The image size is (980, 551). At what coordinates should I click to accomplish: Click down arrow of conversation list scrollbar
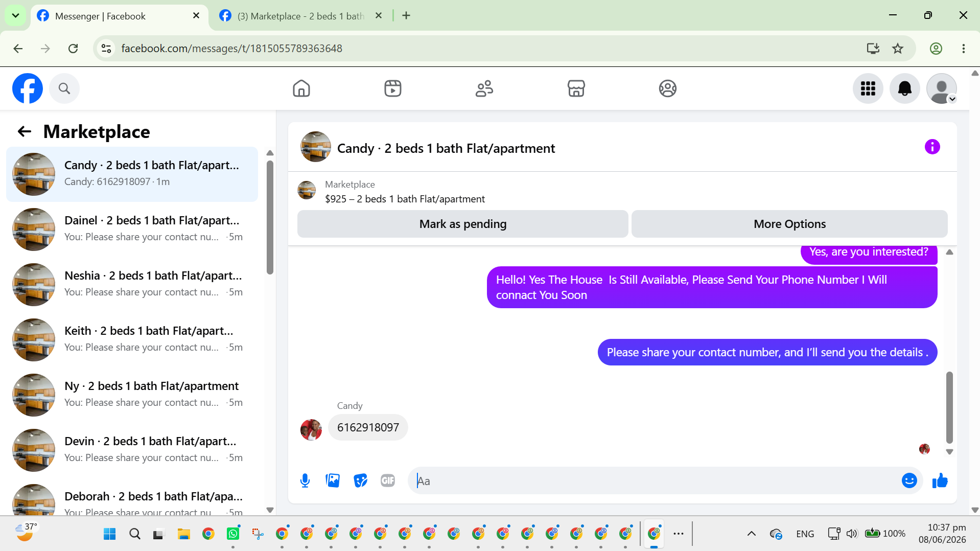point(270,510)
